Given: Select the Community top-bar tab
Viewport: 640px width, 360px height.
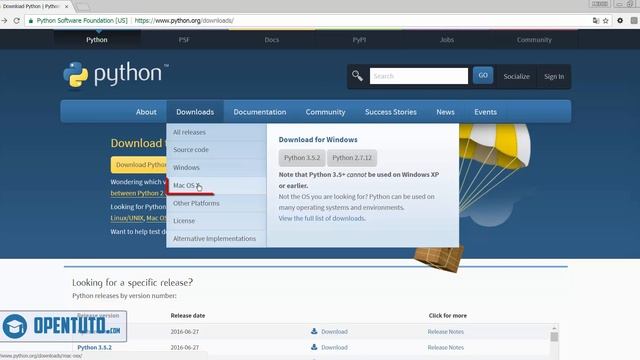Looking at the screenshot, I should pyautogui.click(x=534, y=40).
